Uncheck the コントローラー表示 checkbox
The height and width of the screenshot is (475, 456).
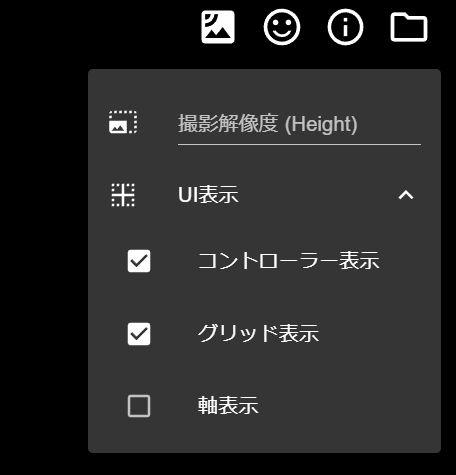click(139, 261)
